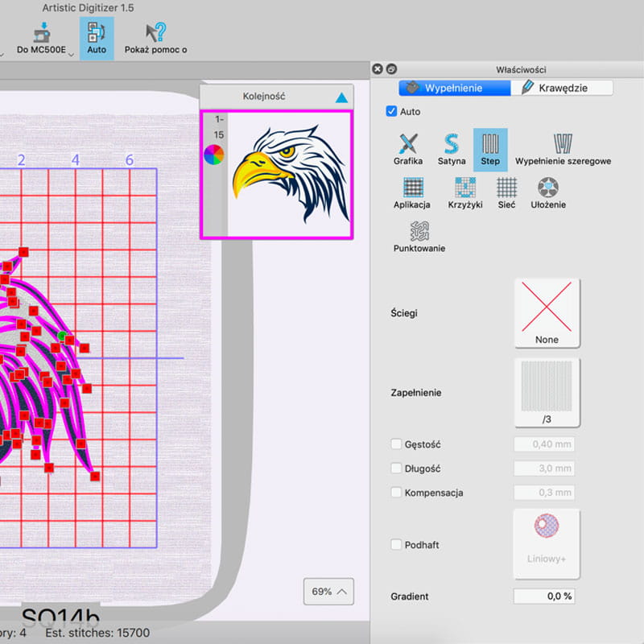
Task: Enable the Kompensacja checkbox
Action: click(396, 493)
